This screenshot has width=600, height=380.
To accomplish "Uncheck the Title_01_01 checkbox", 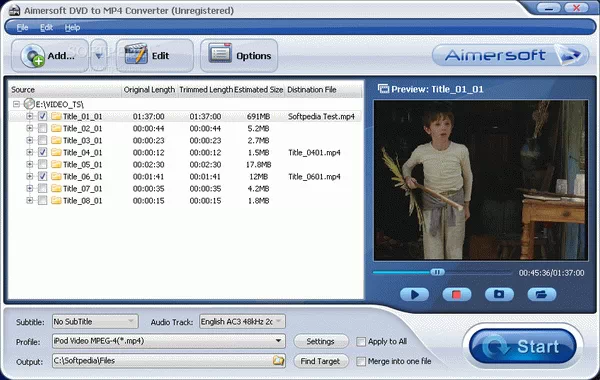I will coord(42,116).
